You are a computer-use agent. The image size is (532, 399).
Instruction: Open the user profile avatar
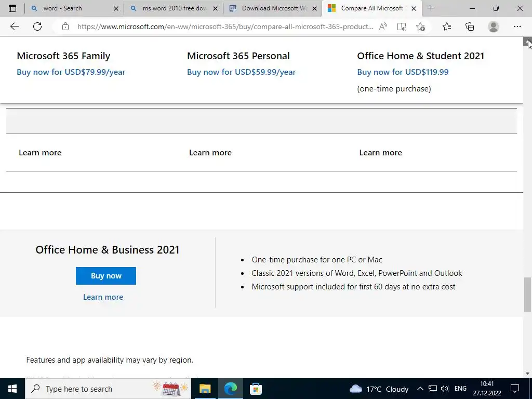tap(494, 26)
